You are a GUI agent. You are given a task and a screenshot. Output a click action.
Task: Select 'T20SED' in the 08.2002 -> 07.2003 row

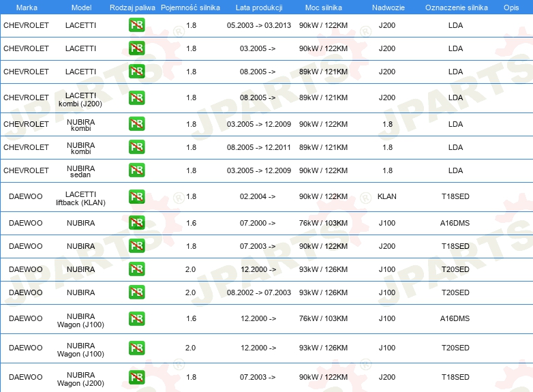point(455,292)
